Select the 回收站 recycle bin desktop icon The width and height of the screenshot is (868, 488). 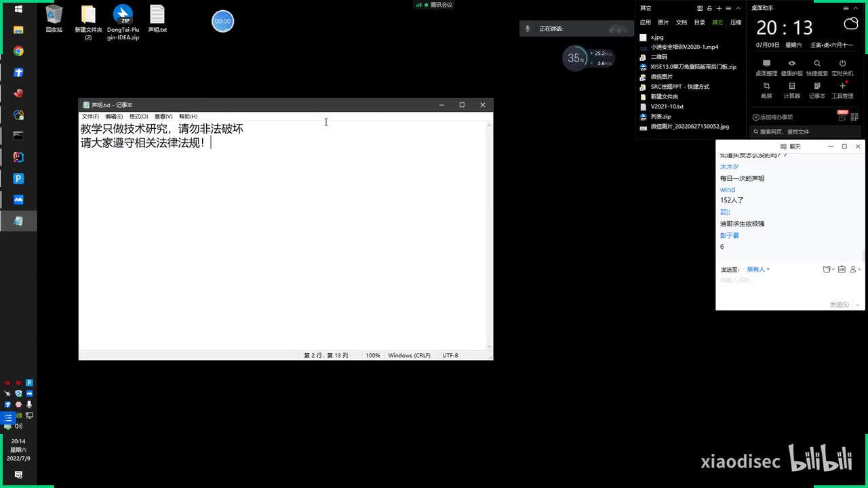[x=54, y=19]
